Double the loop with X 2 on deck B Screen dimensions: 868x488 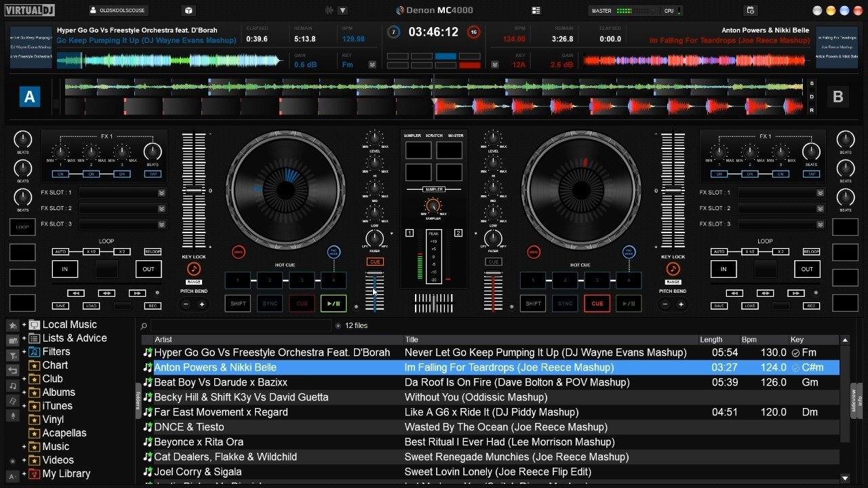pos(781,251)
